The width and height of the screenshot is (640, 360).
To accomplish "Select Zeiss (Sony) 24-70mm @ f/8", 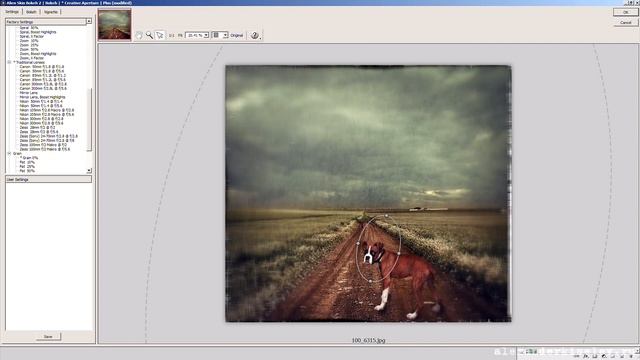I will click(47, 140).
